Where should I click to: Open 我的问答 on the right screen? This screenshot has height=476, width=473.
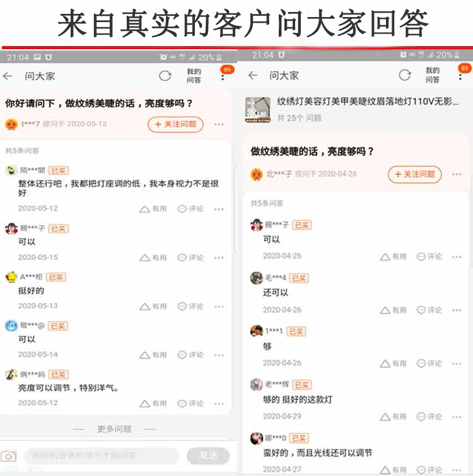(432, 75)
